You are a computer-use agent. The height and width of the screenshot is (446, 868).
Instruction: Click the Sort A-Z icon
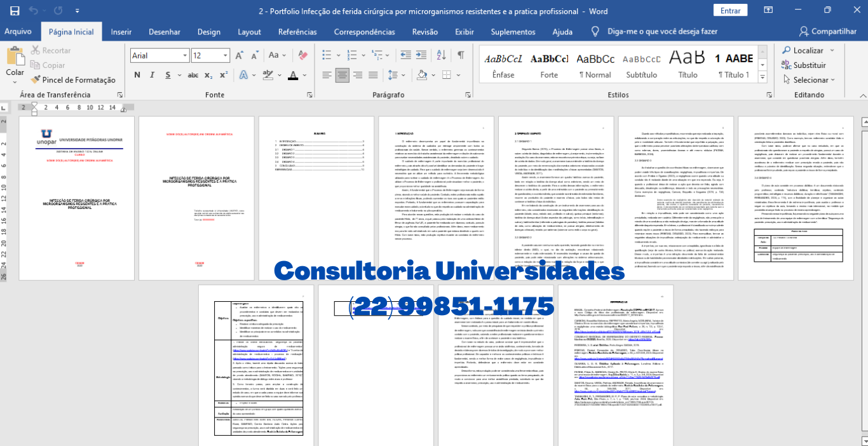pos(440,55)
